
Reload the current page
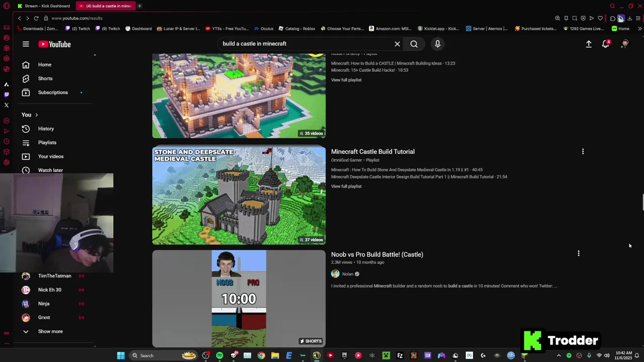click(36, 18)
